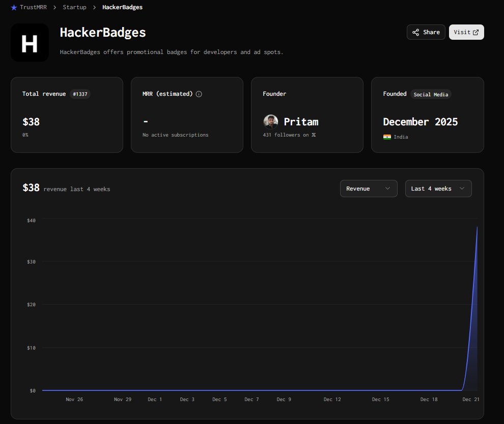Click '431 followers on' text
504x424 pixels.
click(286, 135)
